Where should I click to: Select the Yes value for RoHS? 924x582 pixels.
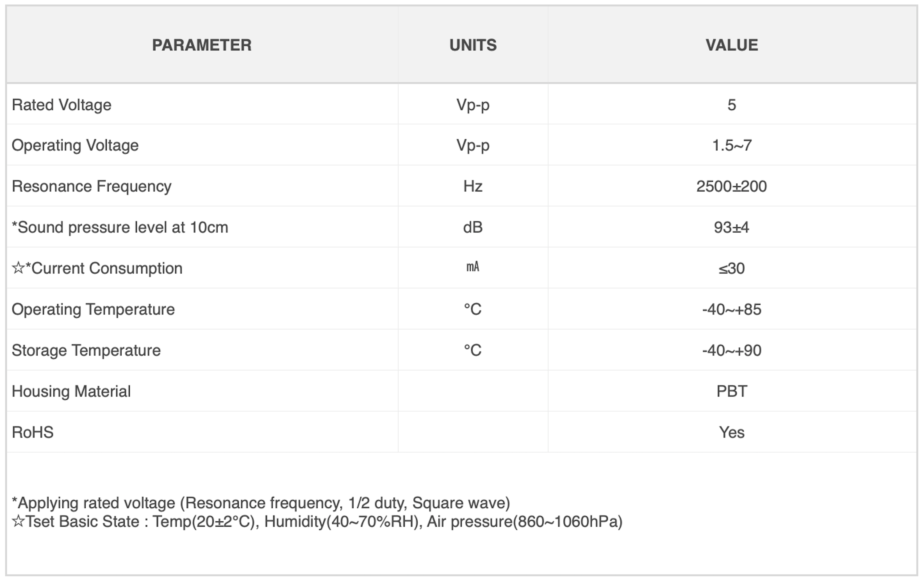tap(732, 433)
